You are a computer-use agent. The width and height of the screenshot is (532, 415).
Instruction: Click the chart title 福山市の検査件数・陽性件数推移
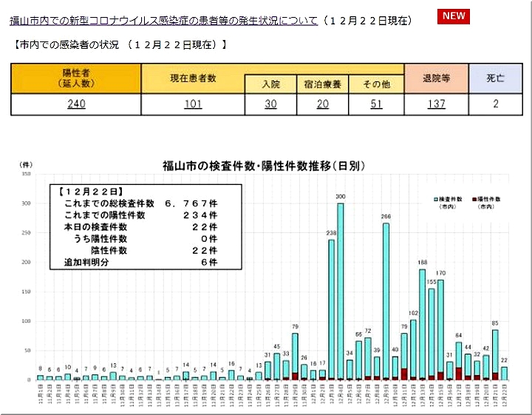[264, 166]
